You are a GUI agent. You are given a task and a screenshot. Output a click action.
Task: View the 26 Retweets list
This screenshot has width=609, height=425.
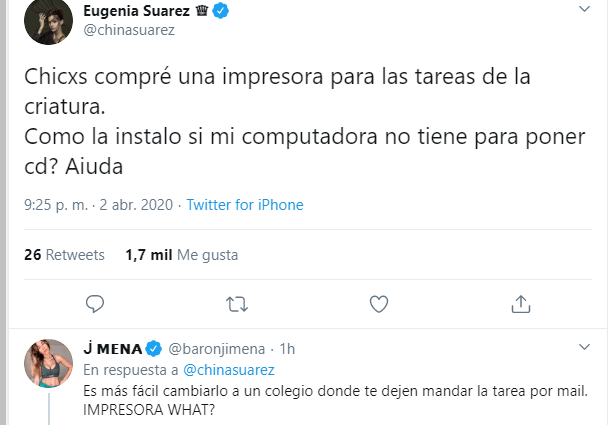63,255
